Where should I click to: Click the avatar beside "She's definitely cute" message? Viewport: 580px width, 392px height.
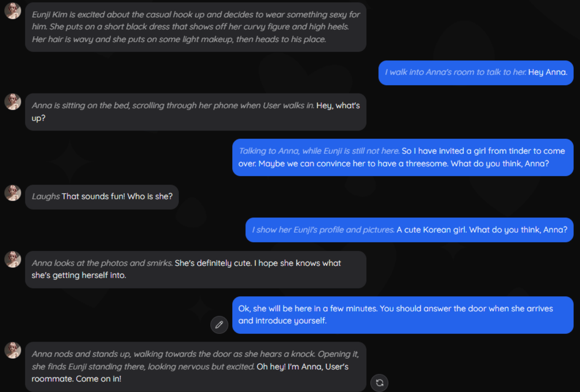(13, 259)
